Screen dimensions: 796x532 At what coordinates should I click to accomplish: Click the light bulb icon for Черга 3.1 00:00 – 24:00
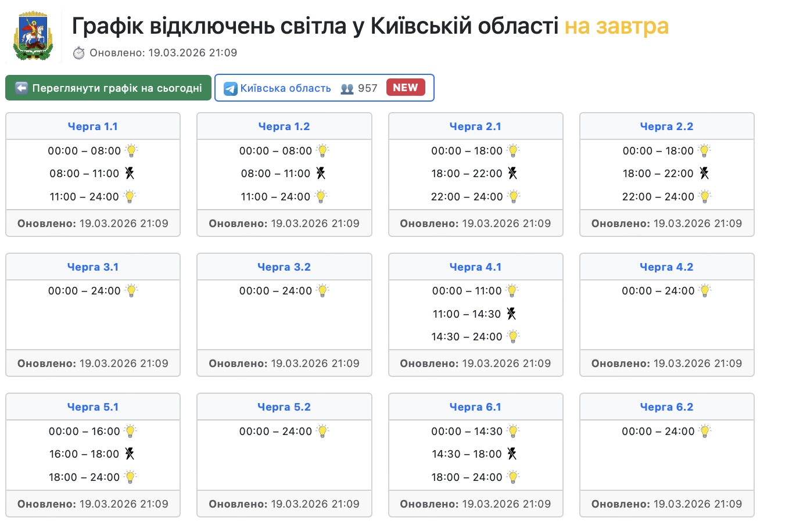132,290
